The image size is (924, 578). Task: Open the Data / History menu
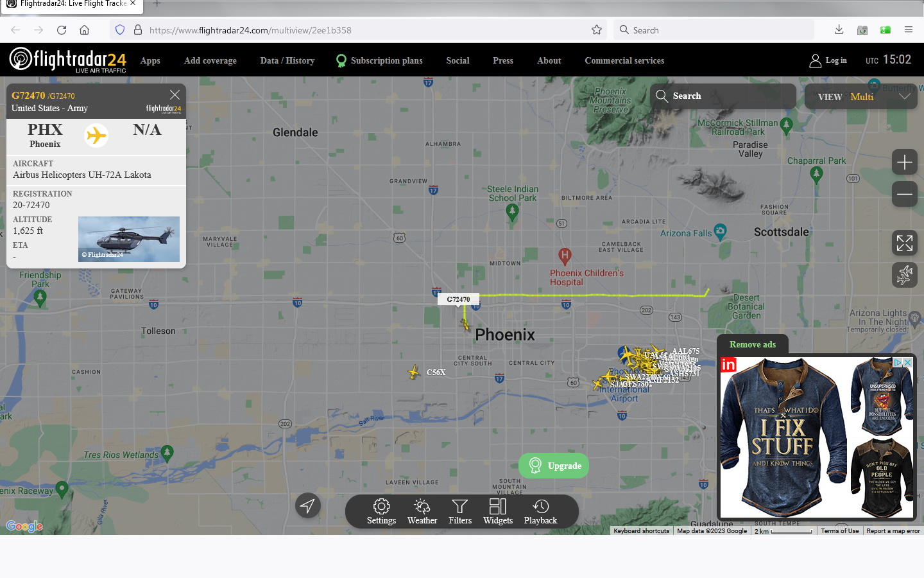tap(287, 60)
